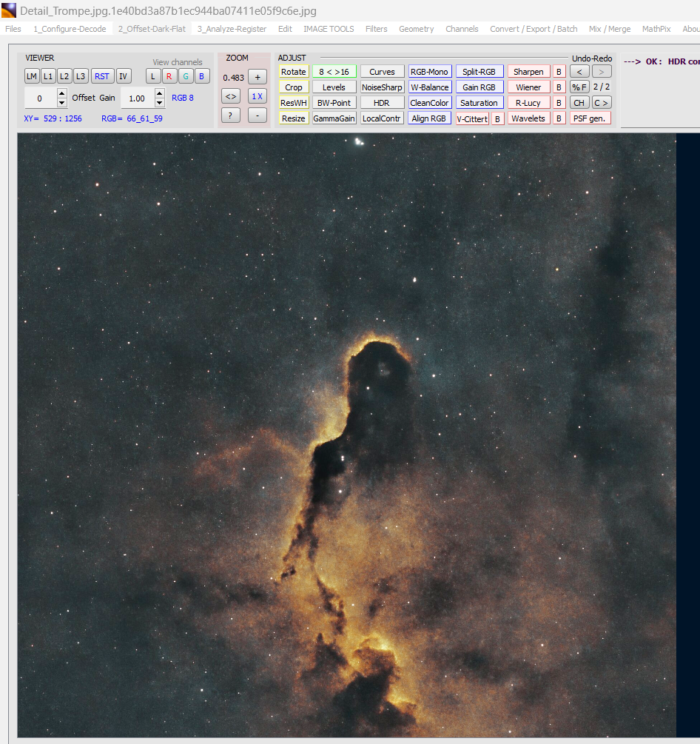Open the GammaGain adjustment

click(x=334, y=118)
